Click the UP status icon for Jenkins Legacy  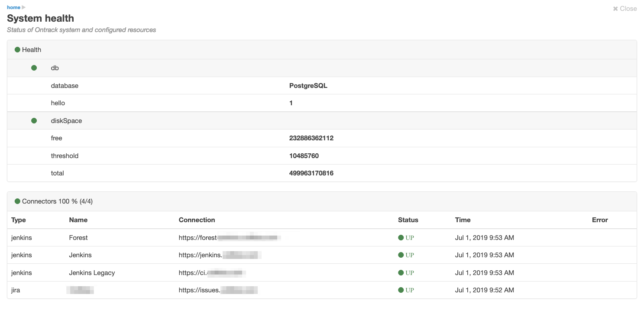point(401,273)
